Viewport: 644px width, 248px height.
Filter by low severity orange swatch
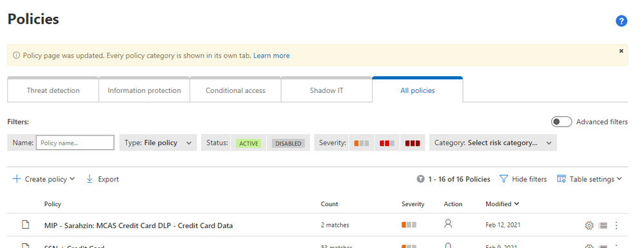point(362,143)
